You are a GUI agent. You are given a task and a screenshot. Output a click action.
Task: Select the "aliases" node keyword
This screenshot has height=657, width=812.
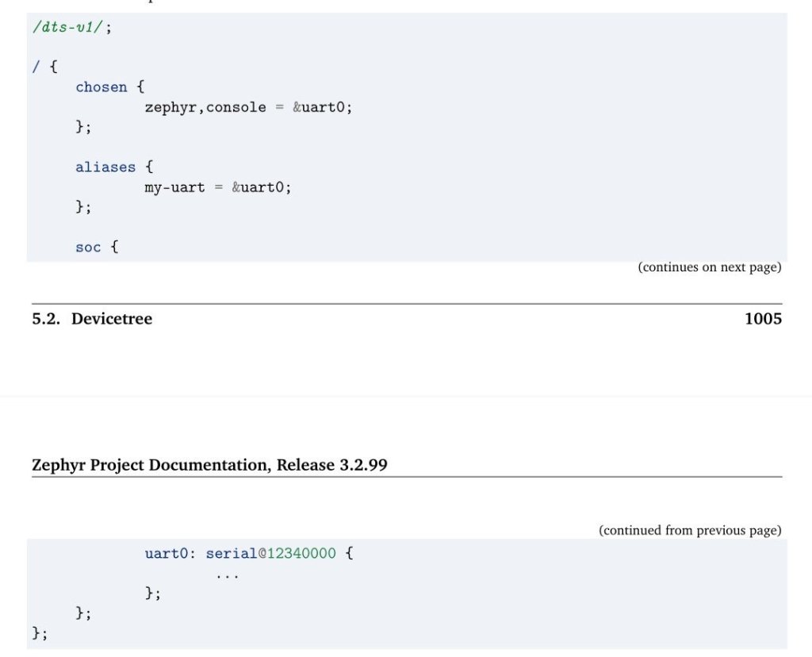click(105, 167)
